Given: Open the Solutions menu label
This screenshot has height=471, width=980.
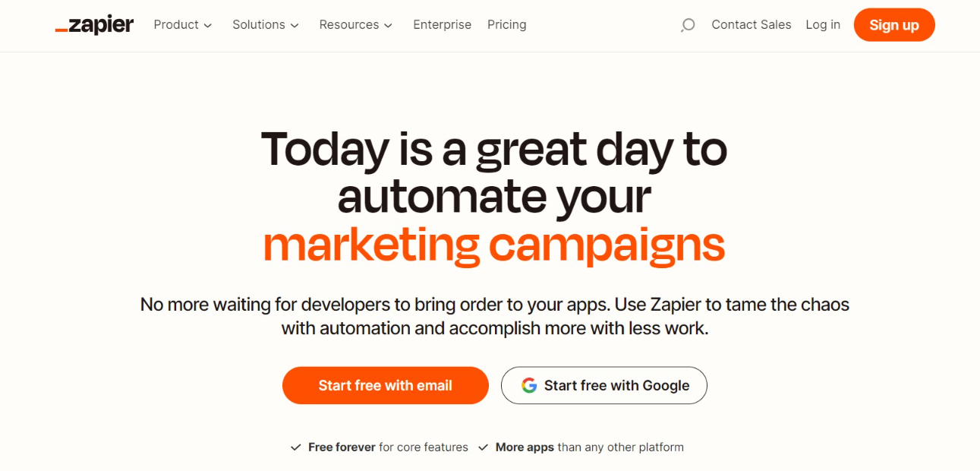Looking at the screenshot, I should [259, 25].
